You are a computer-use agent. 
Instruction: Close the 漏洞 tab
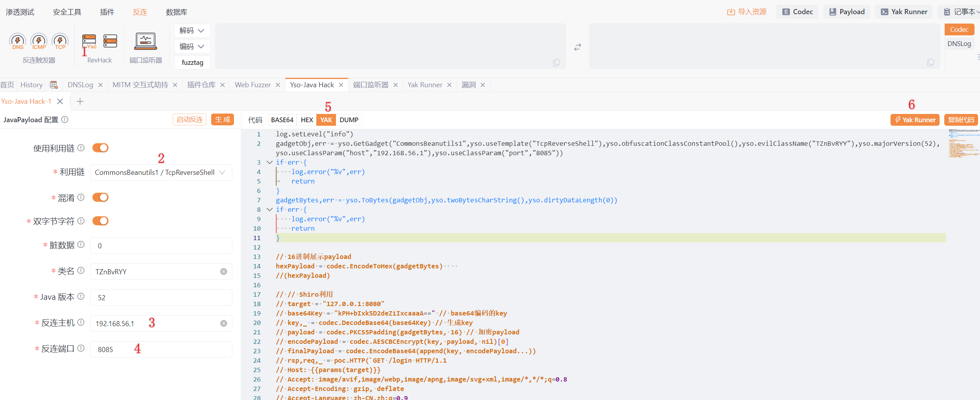pyautogui.click(x=483, y=85)
